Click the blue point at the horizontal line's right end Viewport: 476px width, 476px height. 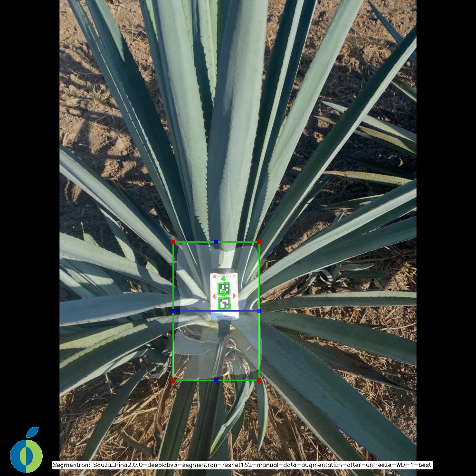coord(259,311)
